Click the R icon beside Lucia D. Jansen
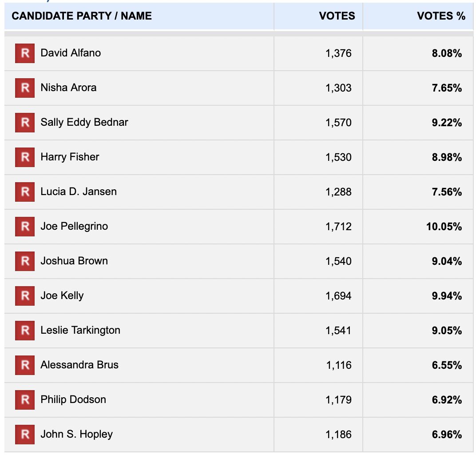476x455 pixels. tap(25, 192)
